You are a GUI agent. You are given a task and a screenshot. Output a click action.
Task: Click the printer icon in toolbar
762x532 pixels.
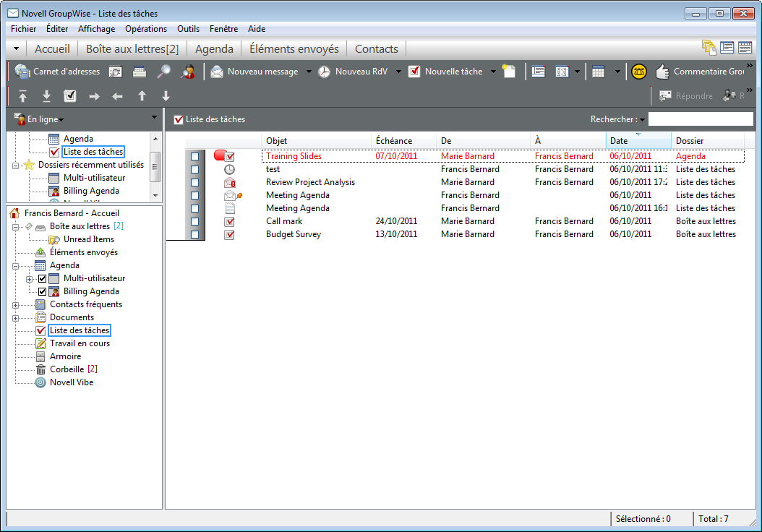(140, 72)
